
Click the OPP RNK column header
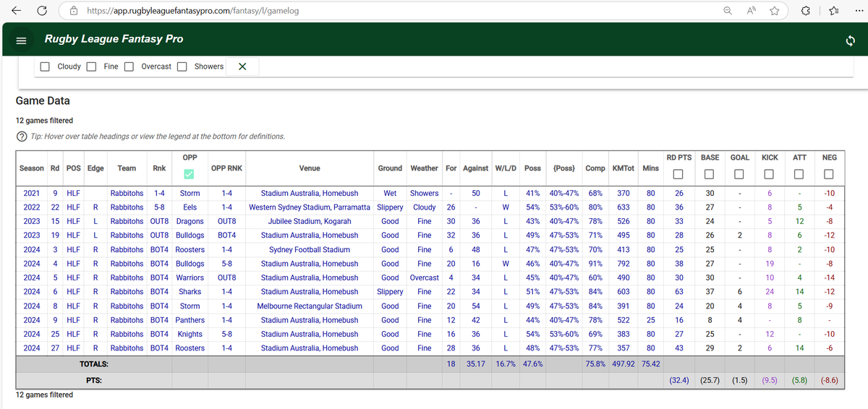tap(226, 168)
